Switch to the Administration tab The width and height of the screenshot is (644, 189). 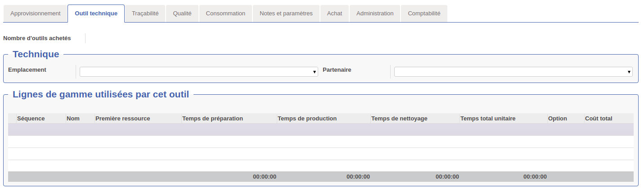coord(375,14)
